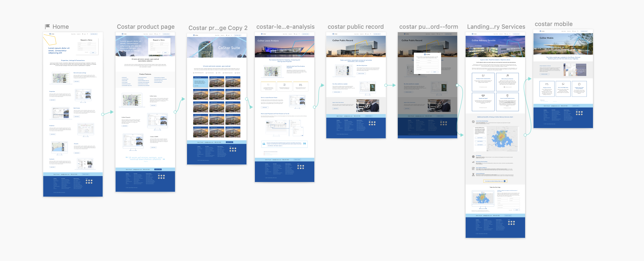Click Contact Us in the Home artboard header
The width and height of the screenshot is (644, 261).
pyautogui.click(x=79, y=34)
